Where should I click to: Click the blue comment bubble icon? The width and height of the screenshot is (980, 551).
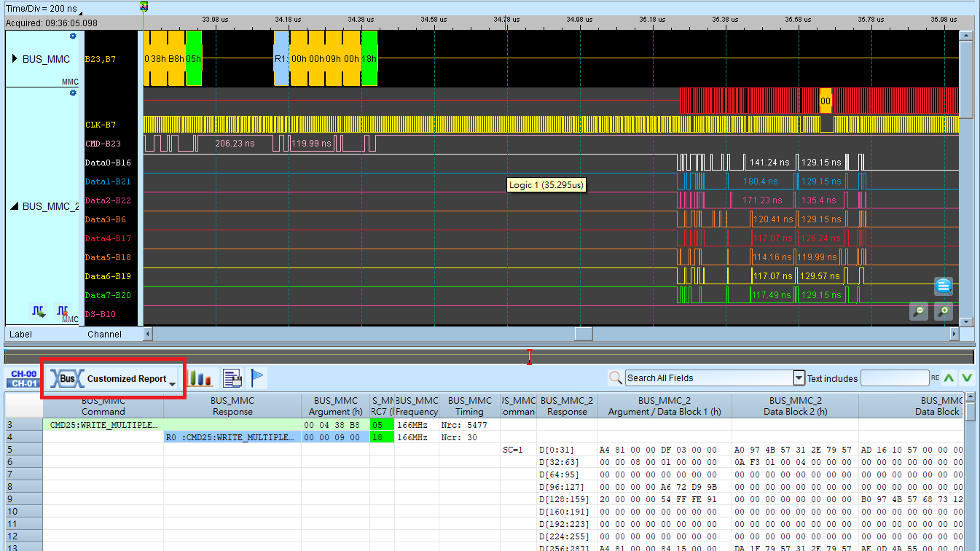click(x=944, y=286)
